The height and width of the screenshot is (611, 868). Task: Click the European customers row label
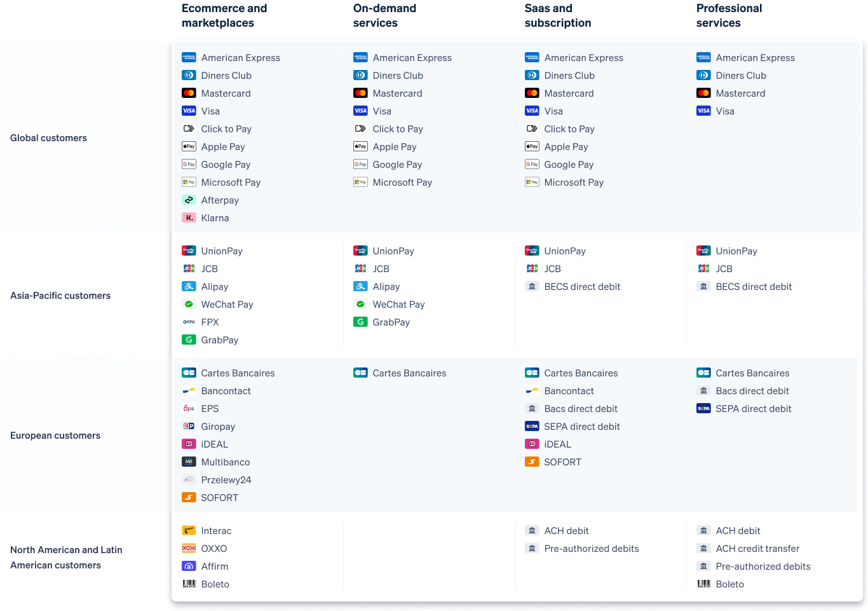(x=55, y=436)
